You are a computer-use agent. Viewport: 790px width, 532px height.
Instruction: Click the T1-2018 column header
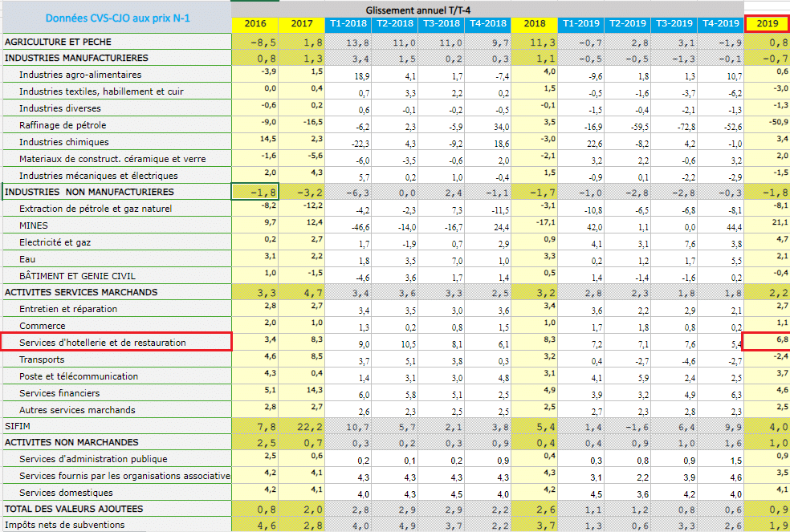coord(349,24)
